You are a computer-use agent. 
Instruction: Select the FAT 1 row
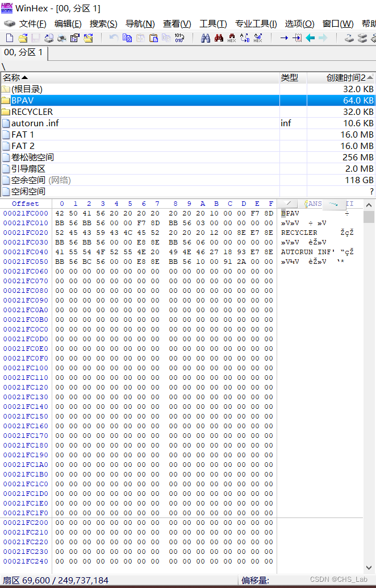pyautogui.click(x=187, y=134)
